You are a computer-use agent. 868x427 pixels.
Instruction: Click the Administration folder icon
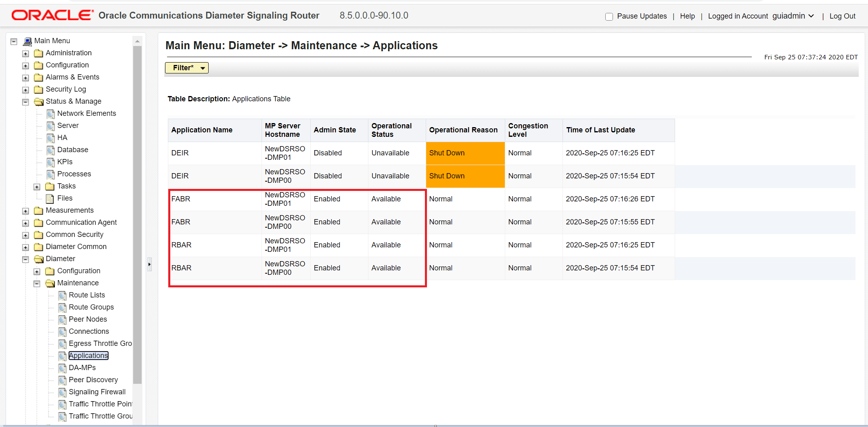pos(39,53)
